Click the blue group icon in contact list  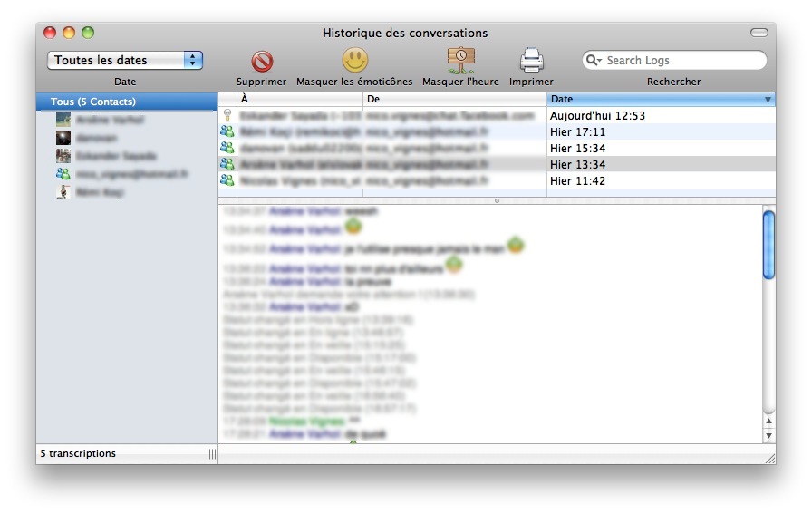63,174
